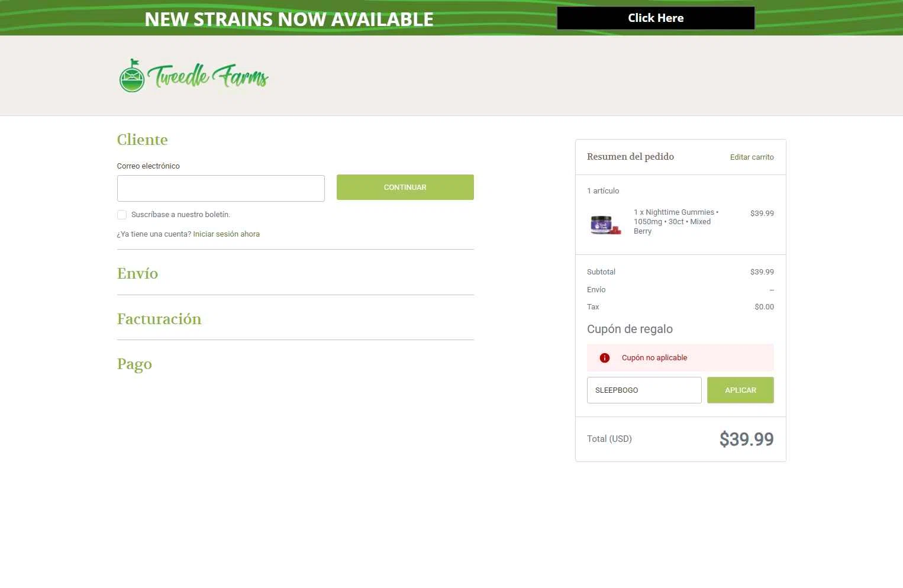This screenshot has width=903, height=588.
Task: Click the Facturación section heading
Action: (x=159, y=319)
